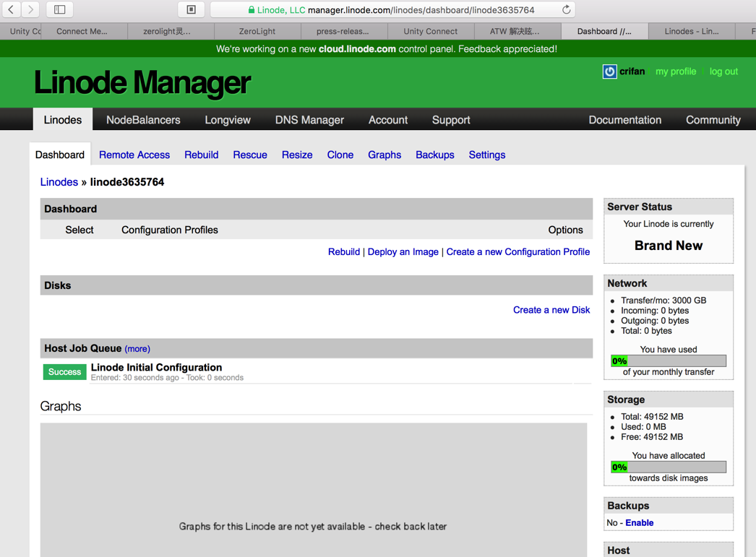
Task: Click the crifan username
Action: click(632, 72)
